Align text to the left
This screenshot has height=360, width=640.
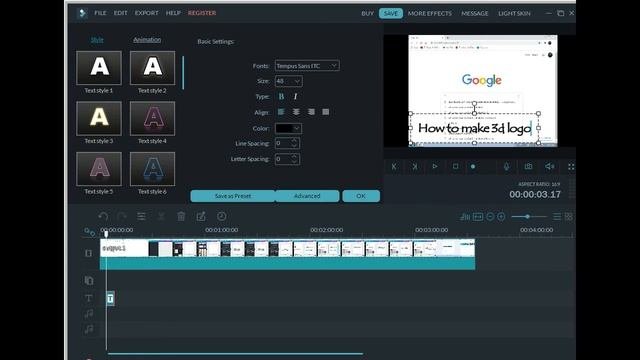(x=281, y=112)
